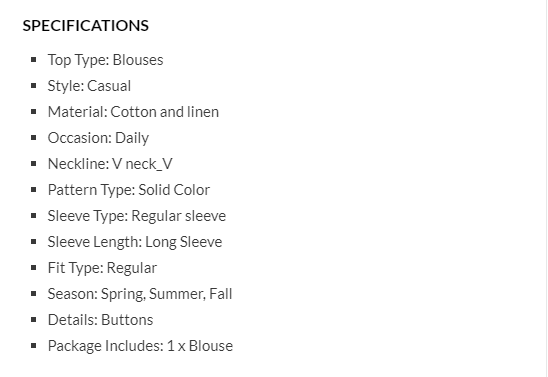The height and width of the screenshot is (377, 548).
Task: Click the Occasion: Daily item
Action: (98, 138)
